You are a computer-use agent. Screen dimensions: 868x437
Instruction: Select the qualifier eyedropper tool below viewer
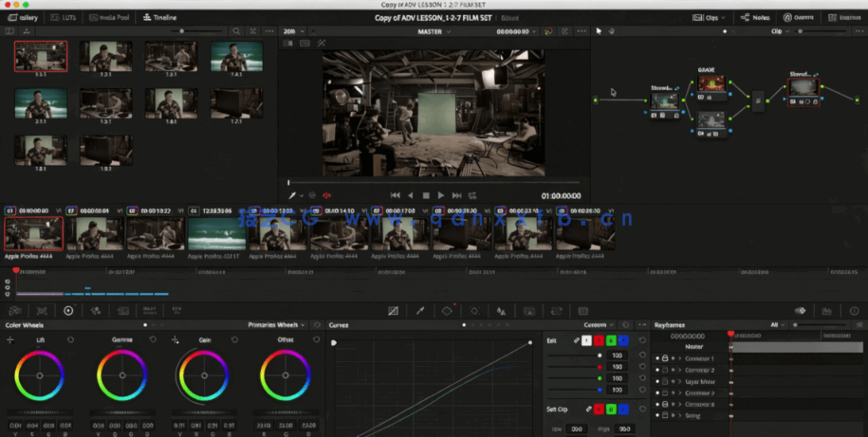(293, 195)
